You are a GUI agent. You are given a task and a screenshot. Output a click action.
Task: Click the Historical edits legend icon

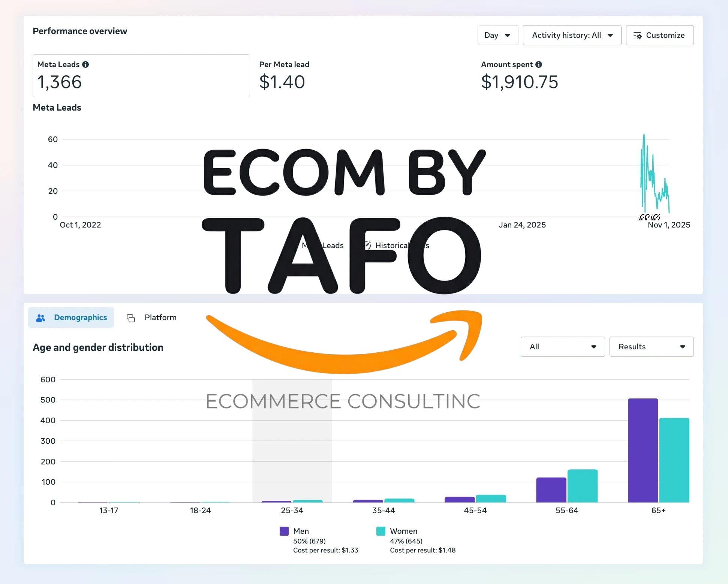[x=368, y=246]
